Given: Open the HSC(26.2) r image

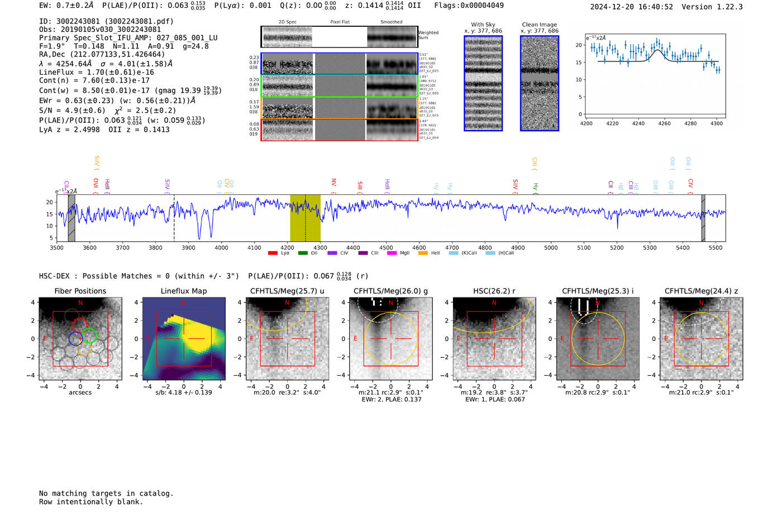Looking at the screenshot, I should pos(494,339).
